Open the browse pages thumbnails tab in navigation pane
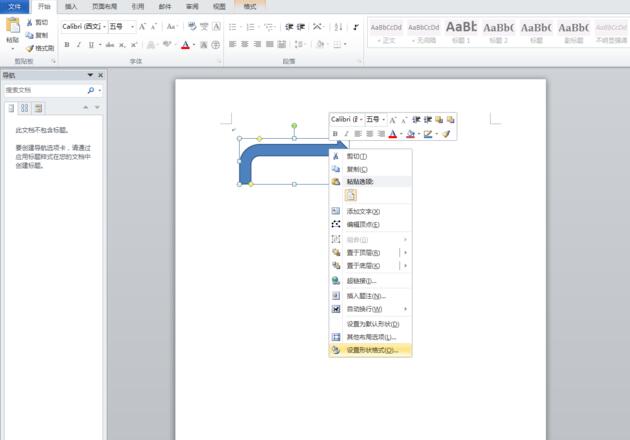 coord(25,108)
